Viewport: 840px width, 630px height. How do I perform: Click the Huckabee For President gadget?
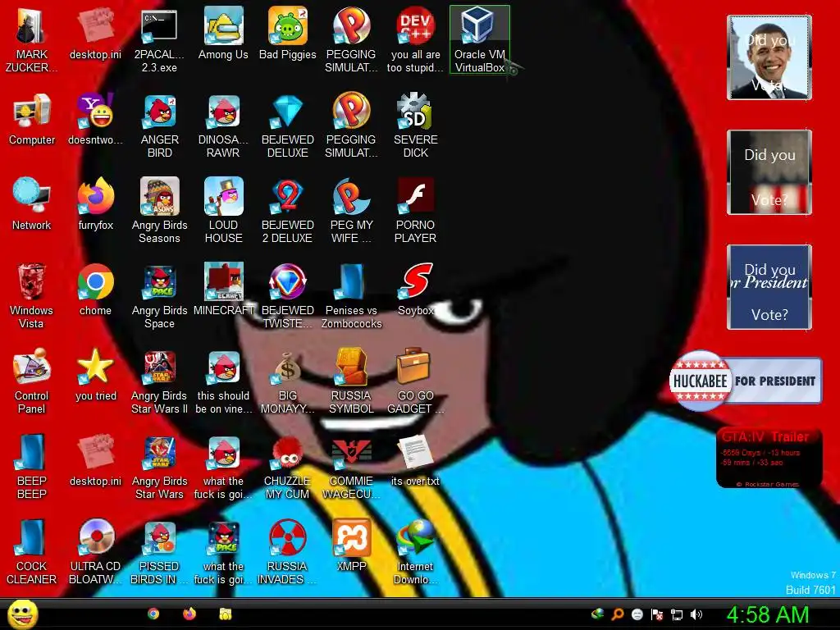tap(746, 381)
